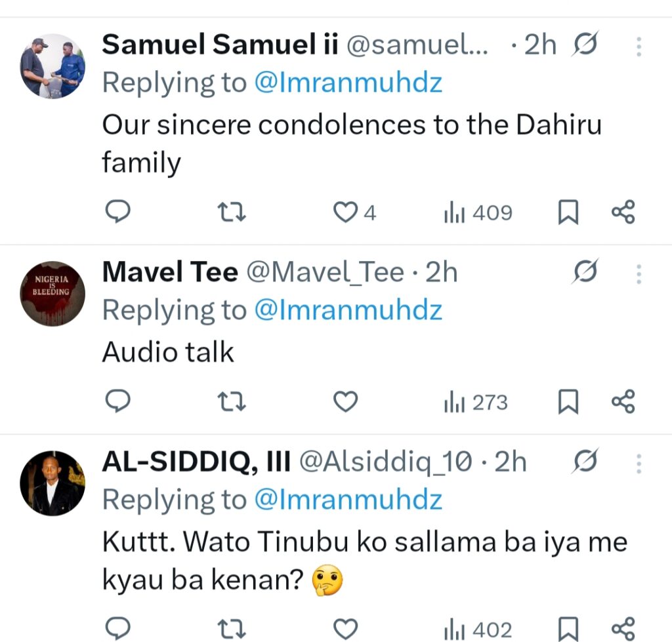Reply to the "Audio talk" tweet
The height and width of the screenshot is (642, 672).
pos(118,401)
